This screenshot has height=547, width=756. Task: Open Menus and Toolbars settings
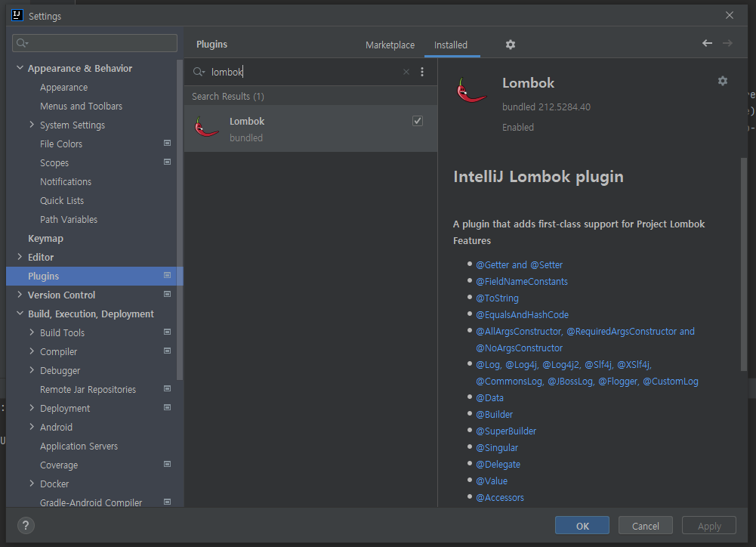[x=81, y=106]
